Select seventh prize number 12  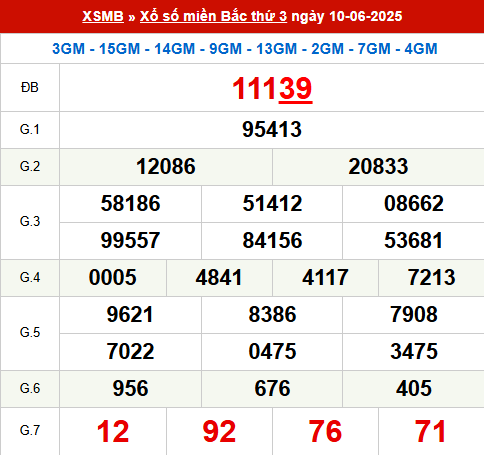(x=113, y=432)
